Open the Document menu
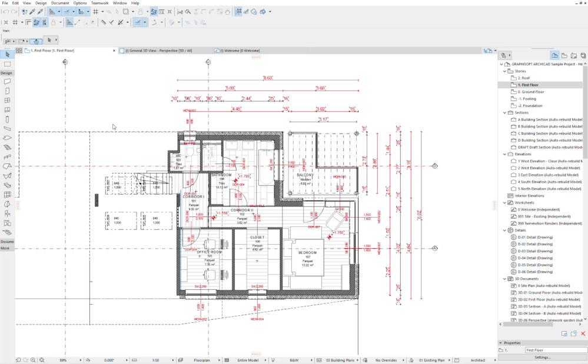Viewport: 588px width, 364px height. pyautogui.click(x=60, y=3)
